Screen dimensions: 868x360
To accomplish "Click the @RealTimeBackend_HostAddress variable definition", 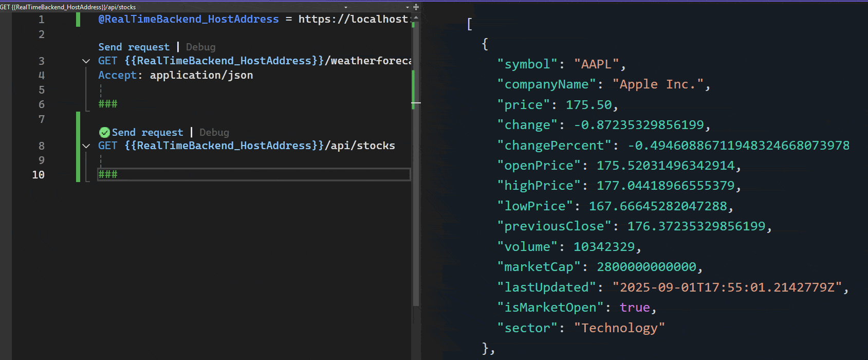I will click(188, 20).
